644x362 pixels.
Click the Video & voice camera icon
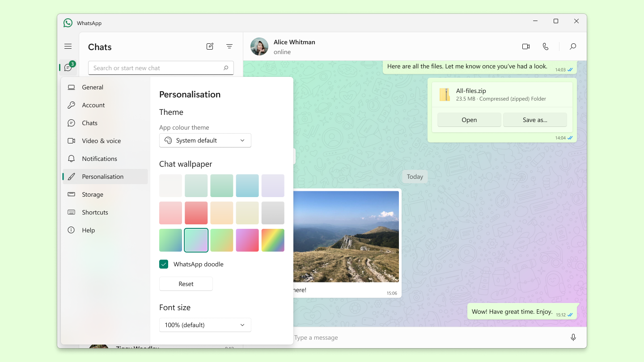click(71, 140)
